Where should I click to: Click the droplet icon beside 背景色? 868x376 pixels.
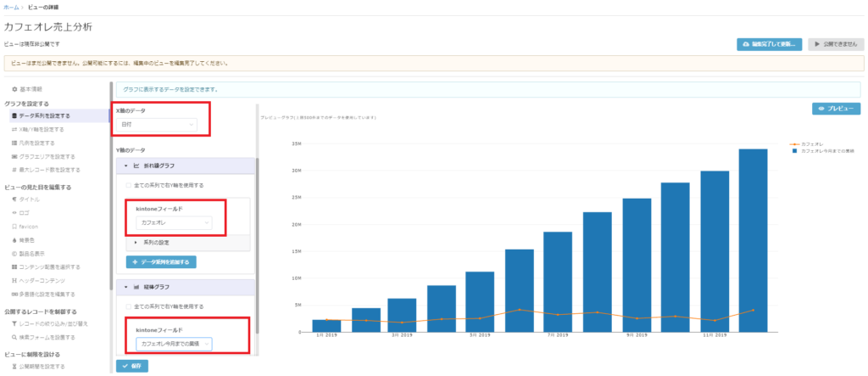14,240
